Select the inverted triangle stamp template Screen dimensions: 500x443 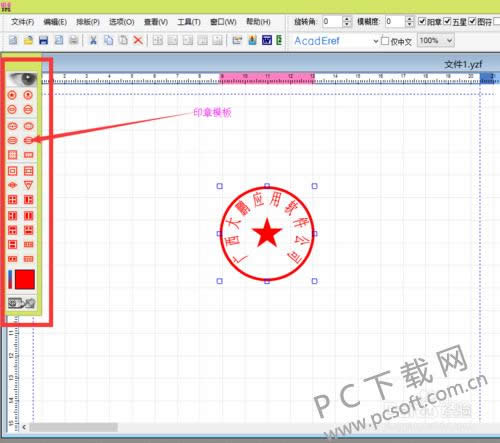pos(28,185)
